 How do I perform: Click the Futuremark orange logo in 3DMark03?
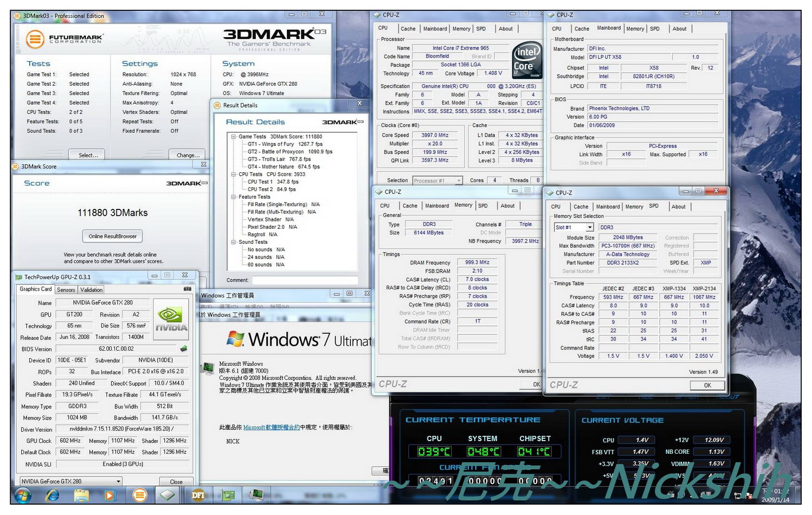tap(35, 39)
